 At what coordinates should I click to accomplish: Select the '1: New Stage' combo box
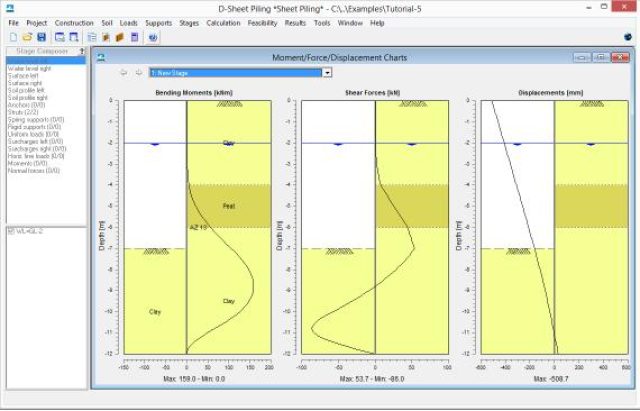(234, 72)
